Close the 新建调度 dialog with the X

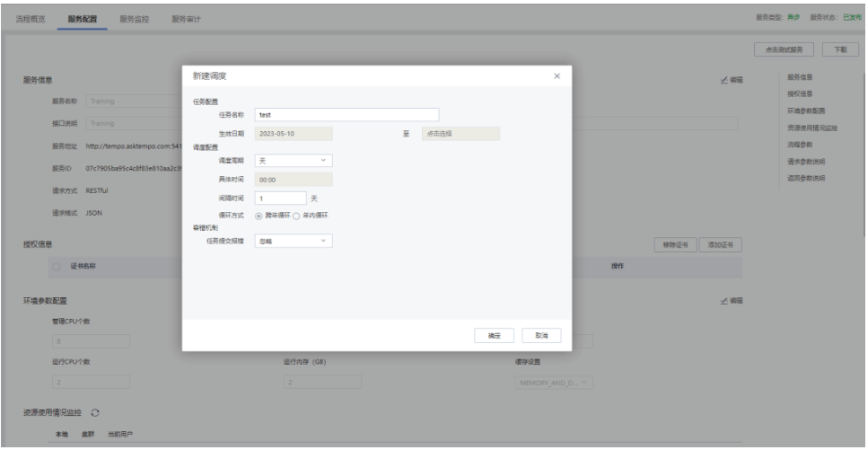(557, 75)
